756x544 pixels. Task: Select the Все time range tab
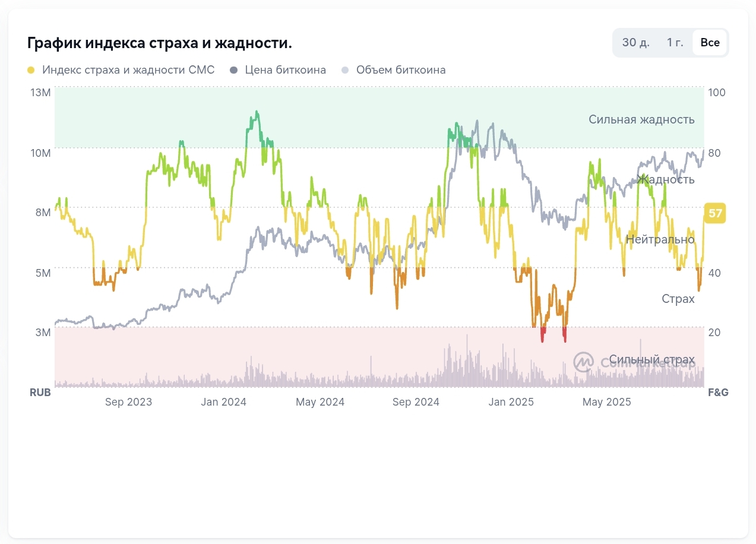coord(710,43)
